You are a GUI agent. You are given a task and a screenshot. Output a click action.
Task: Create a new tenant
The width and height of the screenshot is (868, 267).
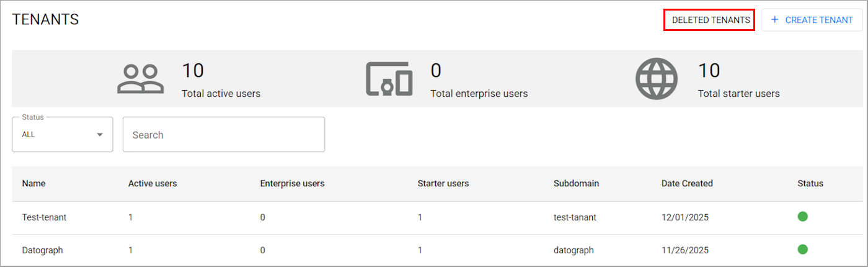coord(812,20)
